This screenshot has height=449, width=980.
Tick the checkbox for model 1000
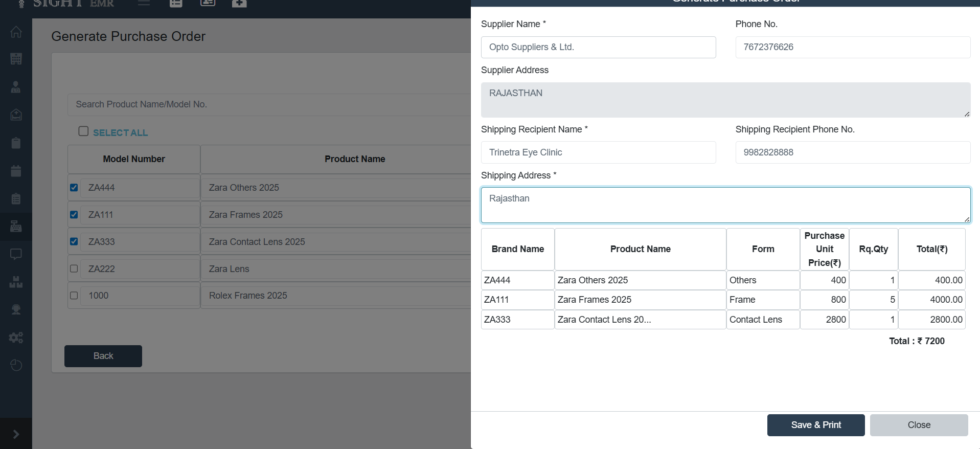74,296
